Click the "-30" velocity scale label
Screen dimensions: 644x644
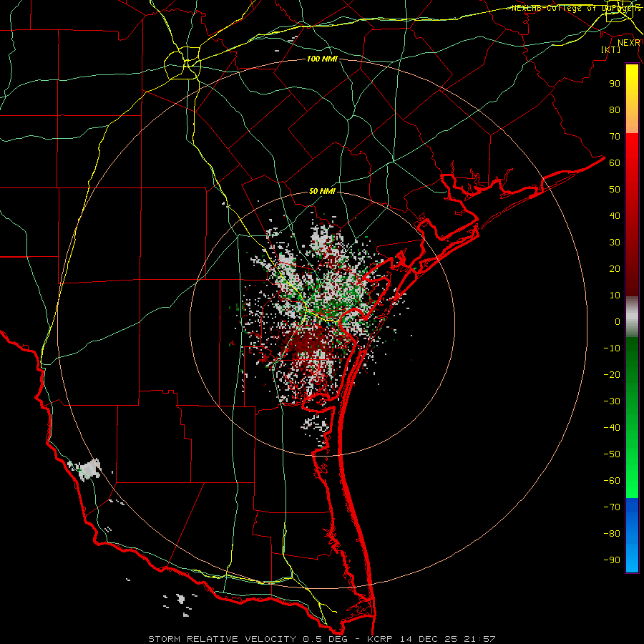[x=612, y=401]
